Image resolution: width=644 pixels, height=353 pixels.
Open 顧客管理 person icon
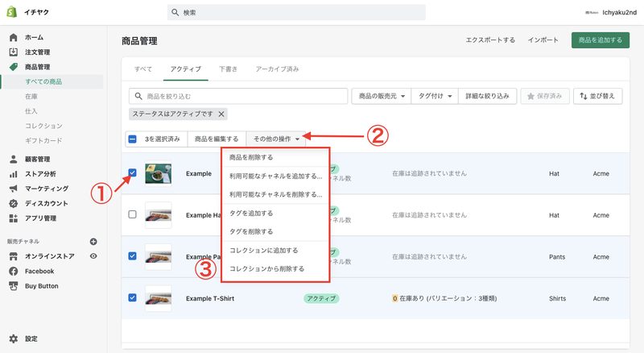[14, 159]
